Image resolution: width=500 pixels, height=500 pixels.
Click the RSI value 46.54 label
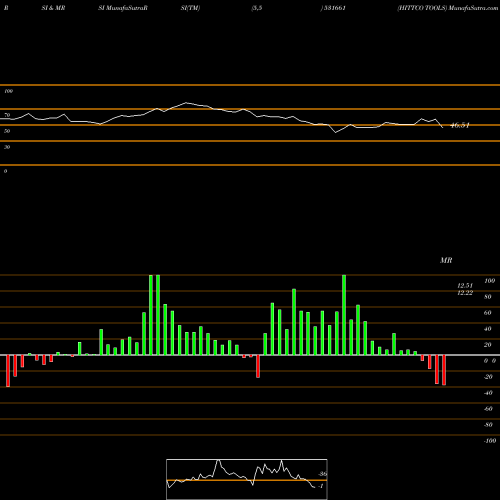pos(460,125)
